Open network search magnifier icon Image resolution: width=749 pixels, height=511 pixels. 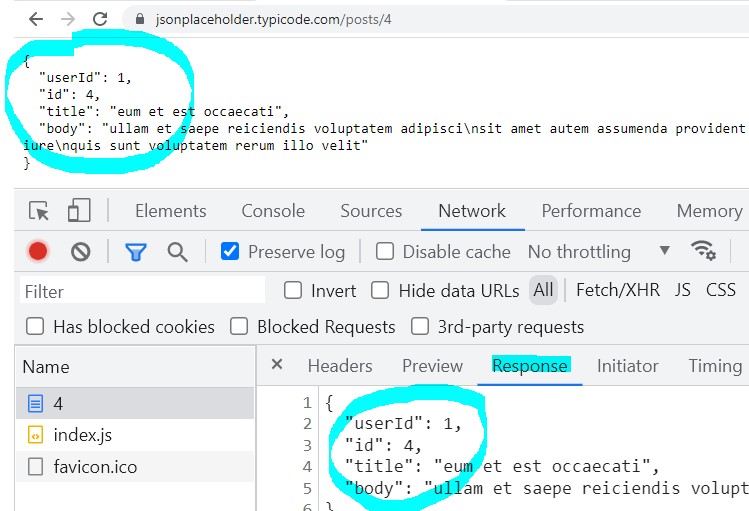coord(178,252)
